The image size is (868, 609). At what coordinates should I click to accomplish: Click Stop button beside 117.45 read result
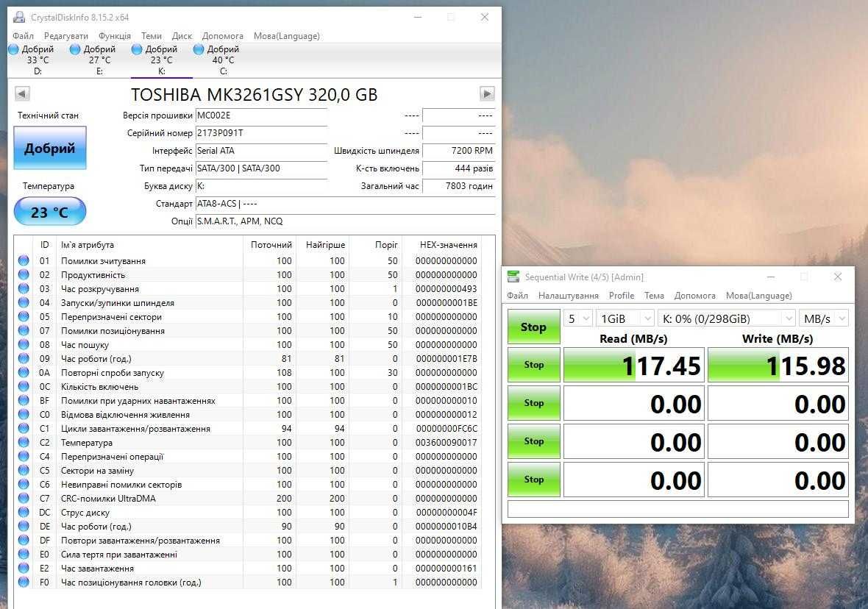pyautogui.click(x=533, y=365)
